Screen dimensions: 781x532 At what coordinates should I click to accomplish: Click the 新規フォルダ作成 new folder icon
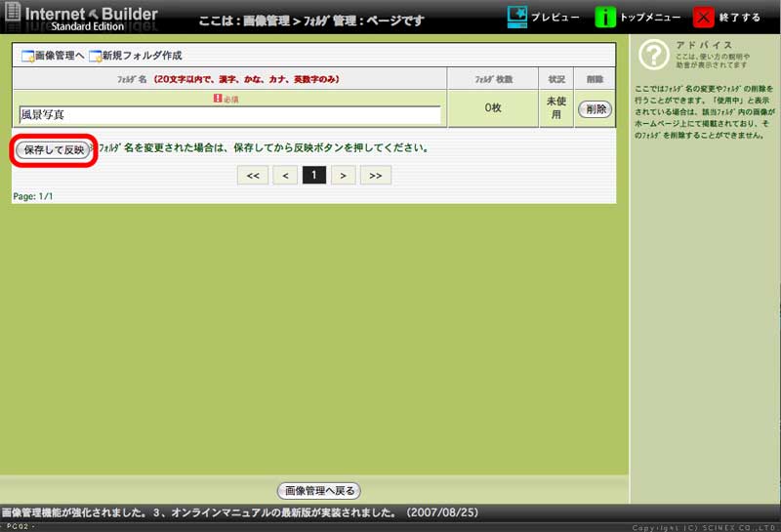coord(96,56)
